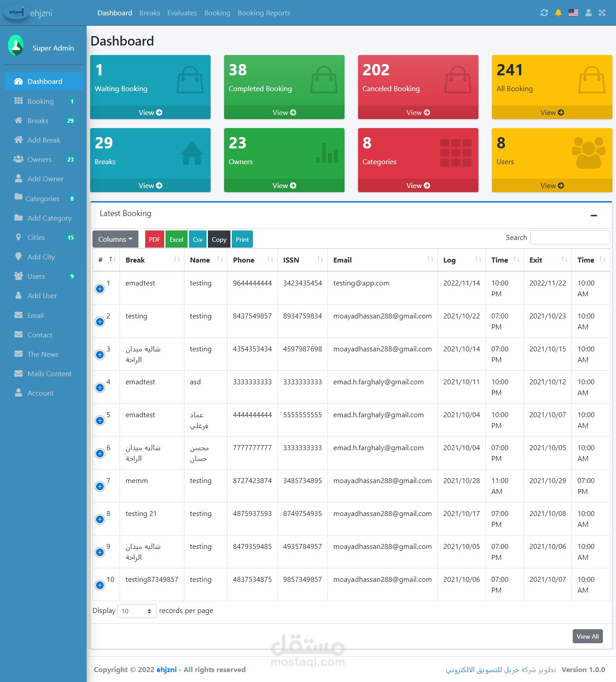View the Owners card
The height and width of the screenshot is (682, 616).
click(284, 185)
